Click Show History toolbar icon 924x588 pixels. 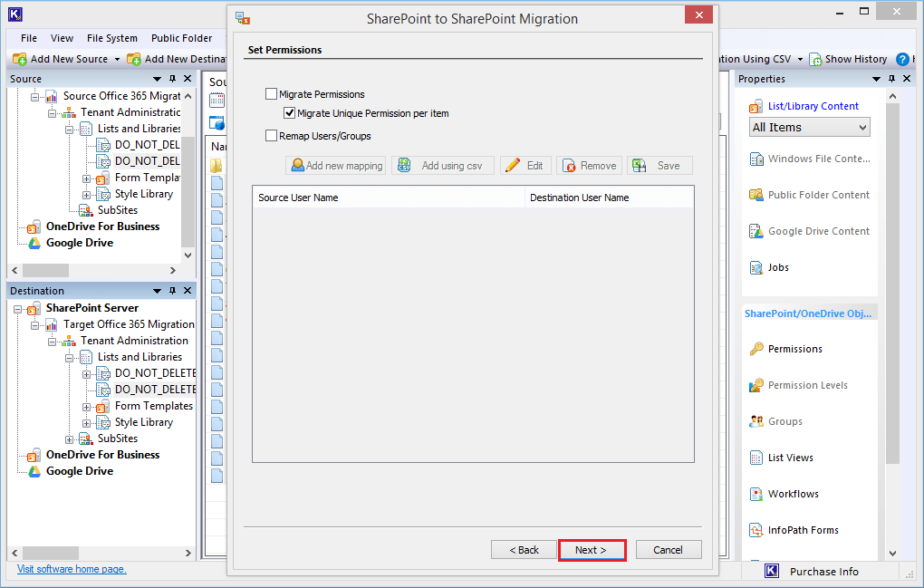[815, 59]
